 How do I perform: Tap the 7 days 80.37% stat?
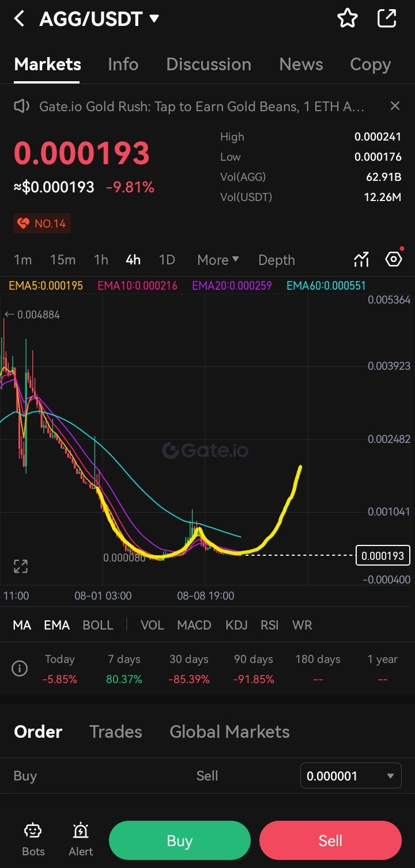coord(124,669)
